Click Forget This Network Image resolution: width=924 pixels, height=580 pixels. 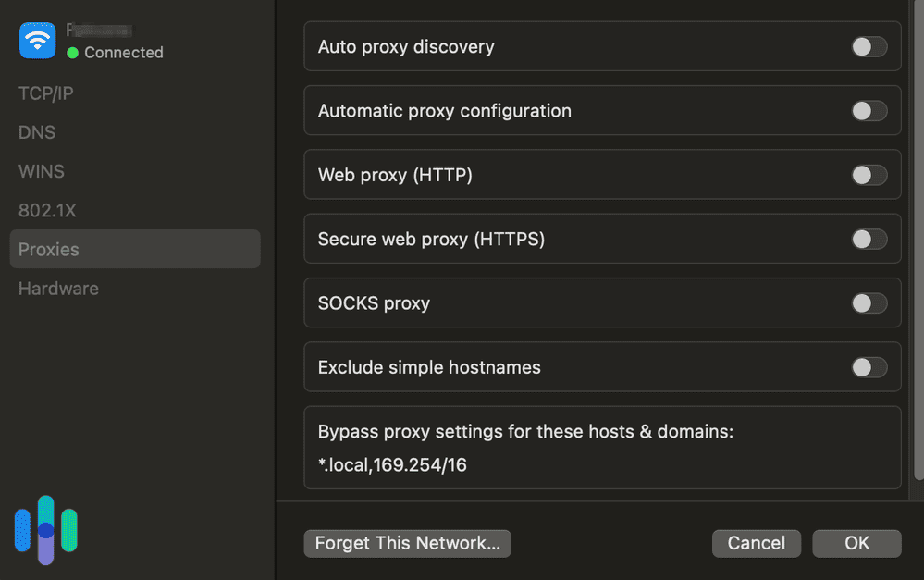(407, 543)
